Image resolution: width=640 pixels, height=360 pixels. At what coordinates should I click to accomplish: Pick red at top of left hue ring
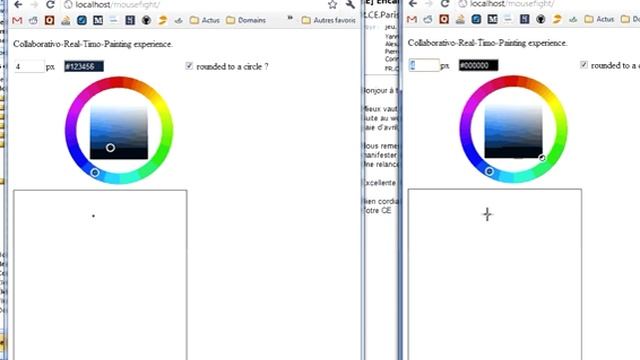119,82
